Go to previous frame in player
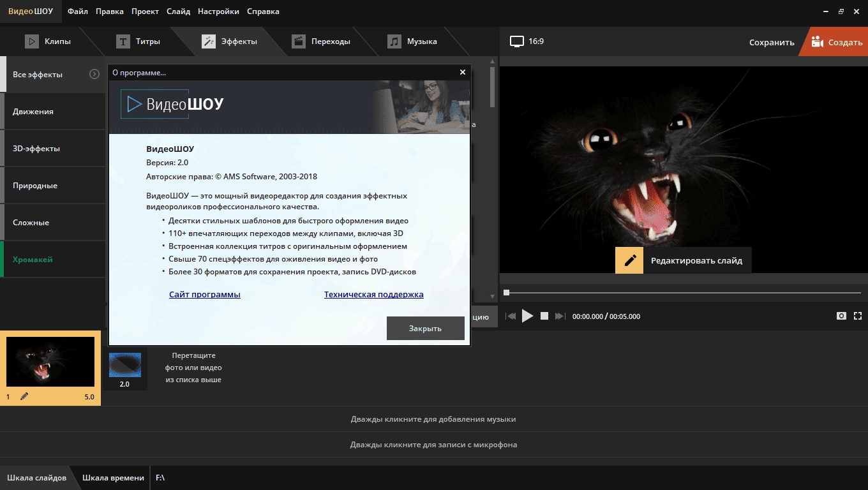868x490 pixels. pyautogui.click(x=511, y=316)
